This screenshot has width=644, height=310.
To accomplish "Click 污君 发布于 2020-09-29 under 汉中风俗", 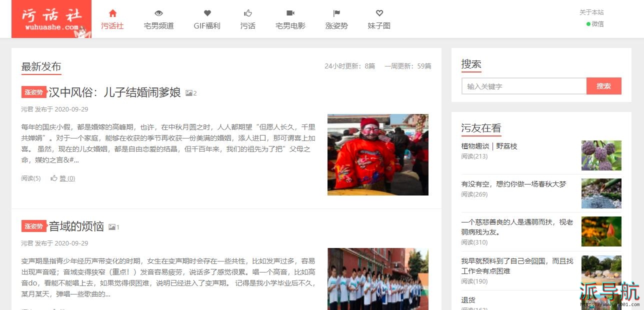I will [55, 109].
